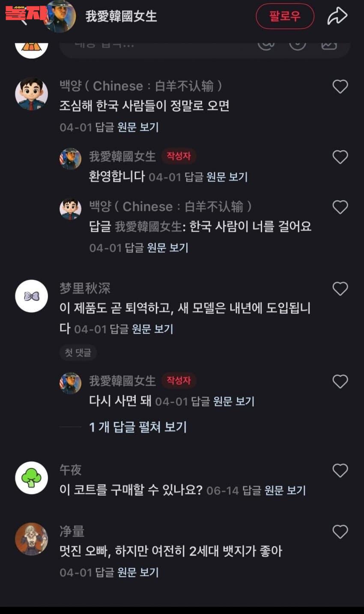Tap the image attach icon in comment box
The image size is (364, 614).
[x=329, y=45]
